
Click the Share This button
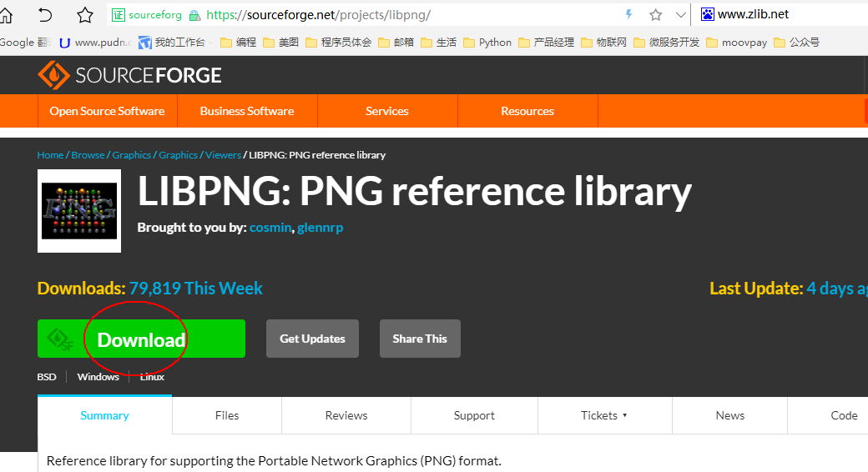(x=420, y=339)
